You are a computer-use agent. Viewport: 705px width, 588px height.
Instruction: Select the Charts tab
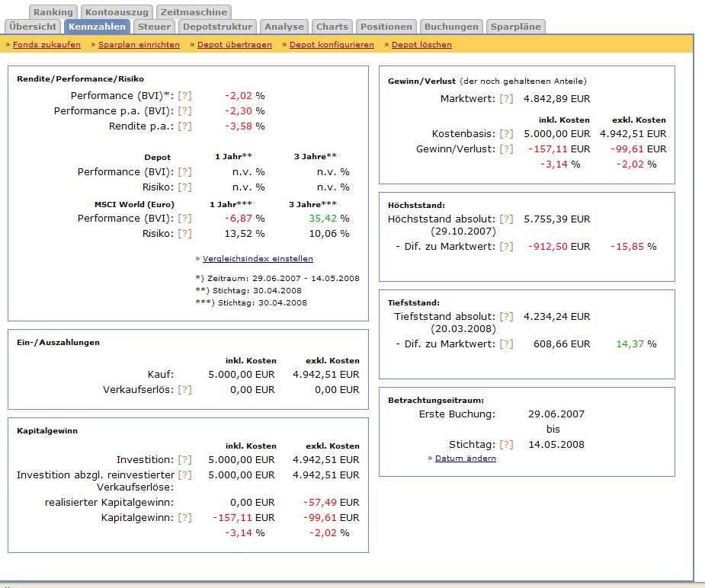[332, 27]
